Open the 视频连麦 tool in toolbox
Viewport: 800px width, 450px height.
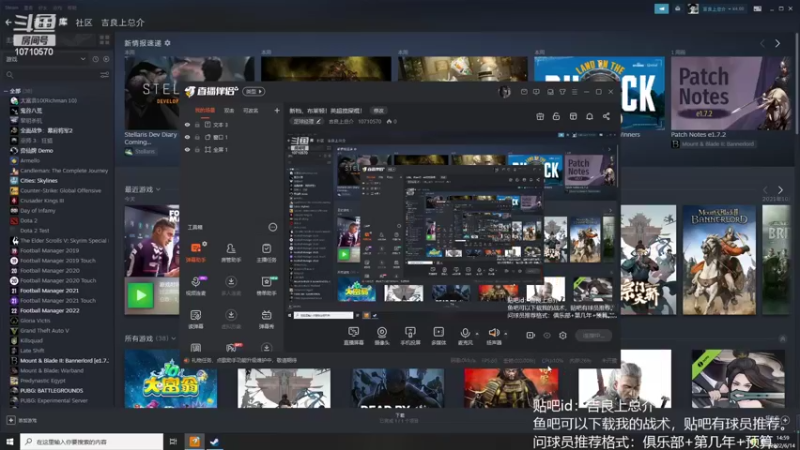tap(196, 285)
